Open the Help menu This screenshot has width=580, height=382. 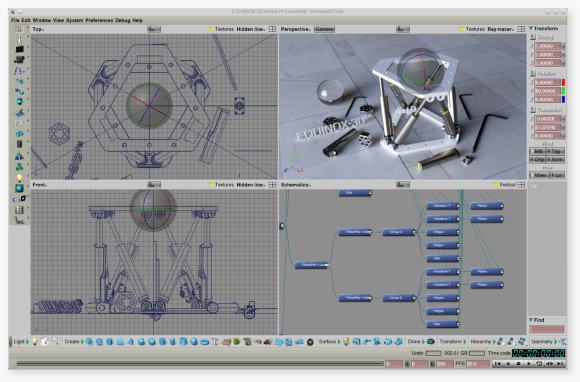pyautogui.click(x=137, y=20)
